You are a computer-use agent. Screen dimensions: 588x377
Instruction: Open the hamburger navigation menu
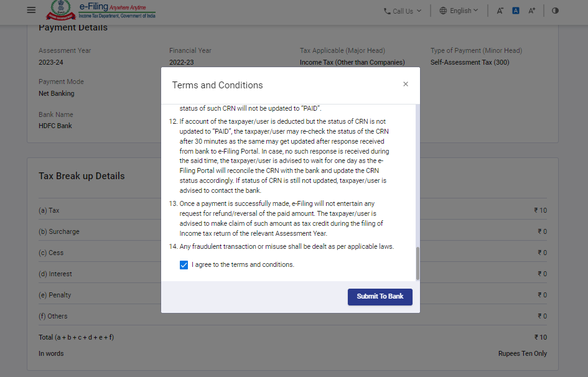(x=32, y=10)
